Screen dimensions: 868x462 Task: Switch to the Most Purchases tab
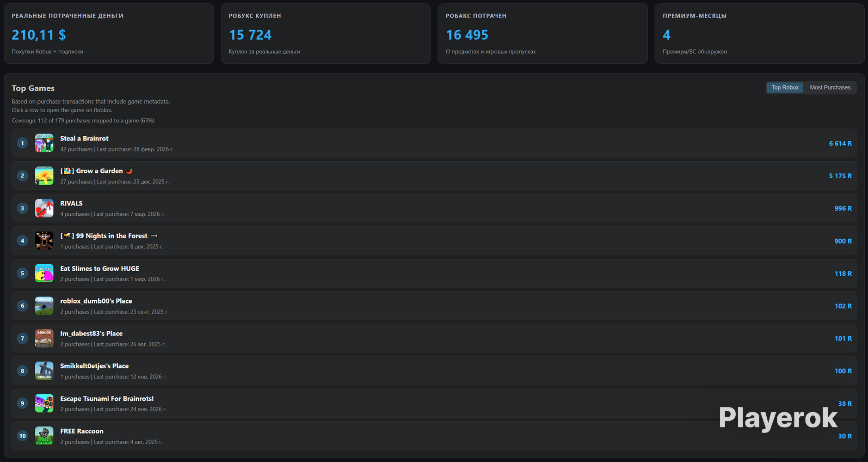tap(830, 87)
